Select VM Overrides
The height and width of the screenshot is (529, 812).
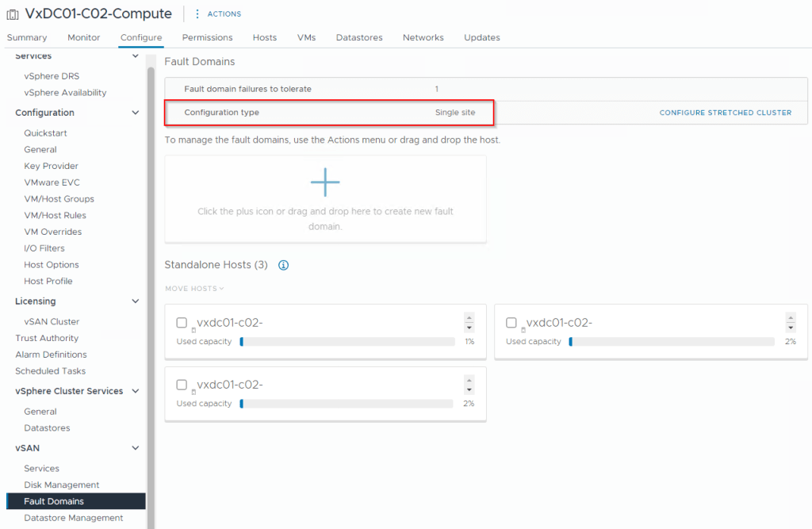point(53,232)
